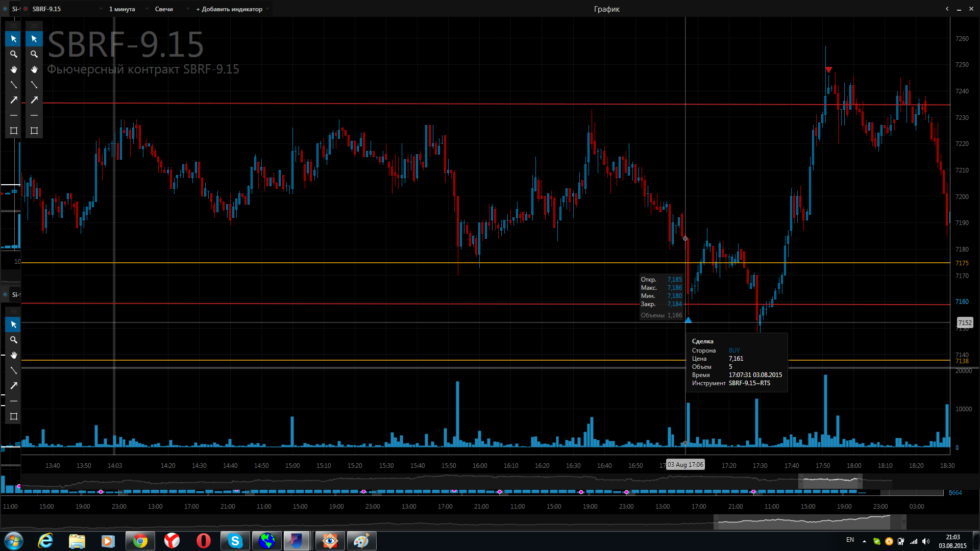This screenshot has width=980, height=551.
Task: Switch to the FastStone viewer eye icon in taskbar
Action: [330, 541]
